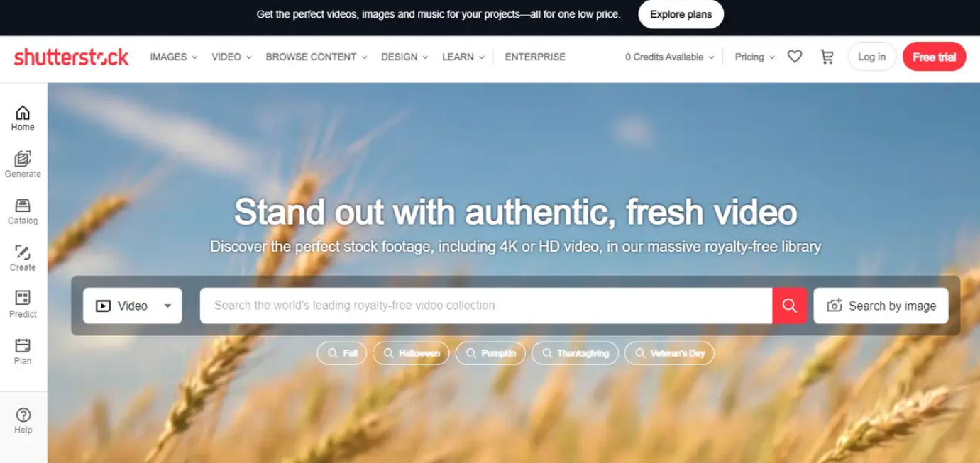Open the Plan calendar icon
Viewport: 980px width, 463px height.
coord(23,352)
